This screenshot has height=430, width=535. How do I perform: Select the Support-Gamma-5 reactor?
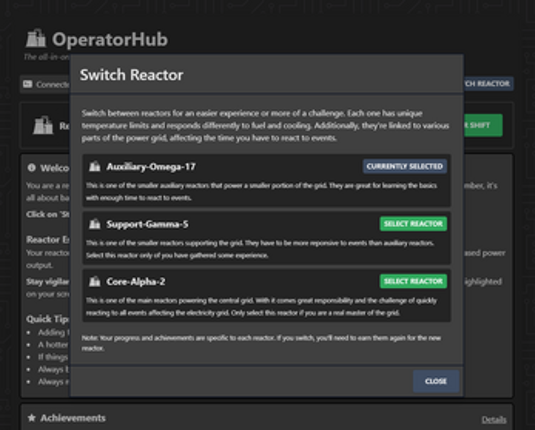tap(413, 224)
